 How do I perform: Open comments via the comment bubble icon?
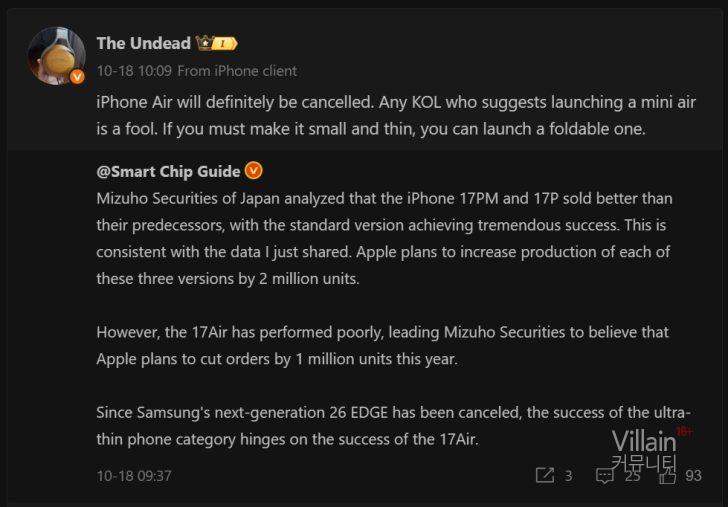[604, 475]
